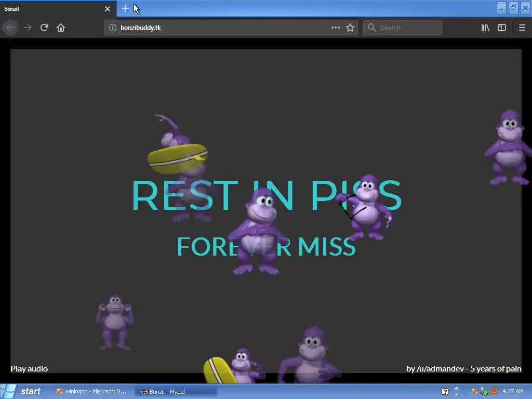Select the Bonzi! browser tab
Screen dimensions: 532x399
pos(58,9)
